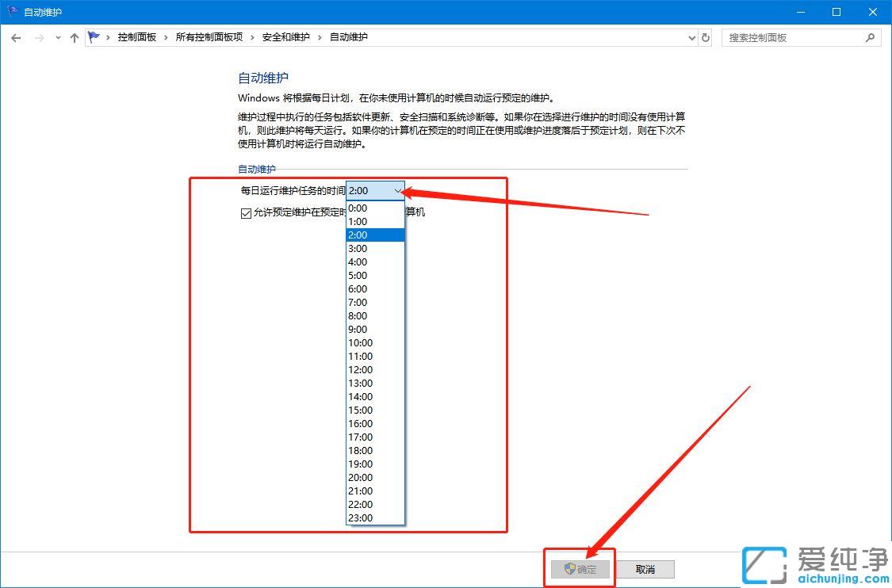
Task: Open the forward history chevron
Action: tap(56, 37)
